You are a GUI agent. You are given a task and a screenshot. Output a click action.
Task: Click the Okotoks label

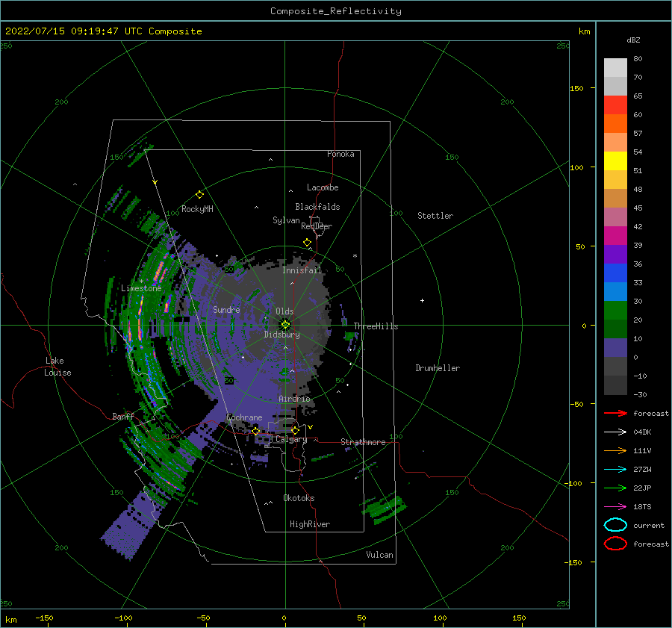(299, 498)
